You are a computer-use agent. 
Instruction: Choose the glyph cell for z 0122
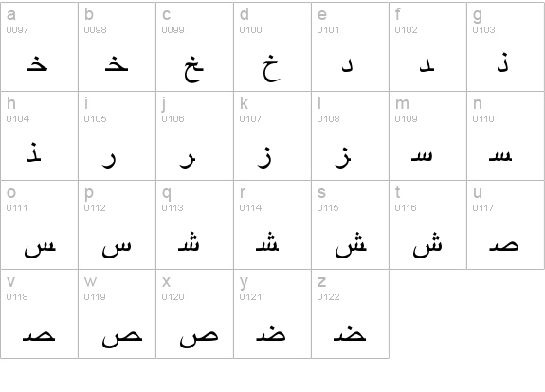click(350, 313)
